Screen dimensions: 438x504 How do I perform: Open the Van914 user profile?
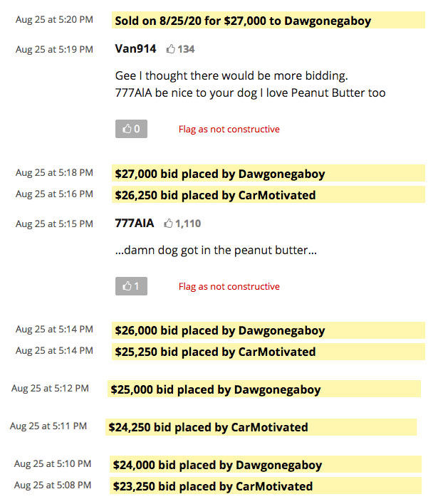[135, 49]
